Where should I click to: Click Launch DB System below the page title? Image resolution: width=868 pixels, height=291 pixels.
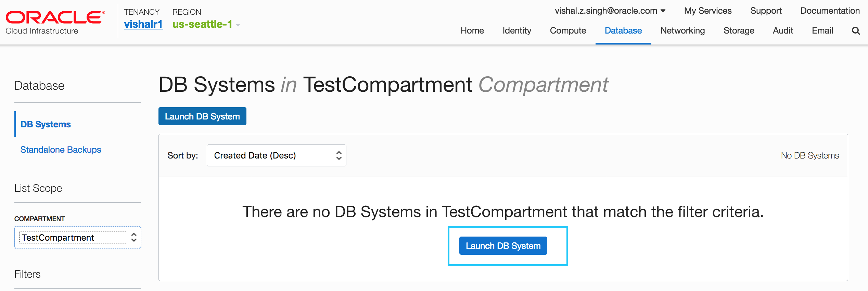point(202,116)
